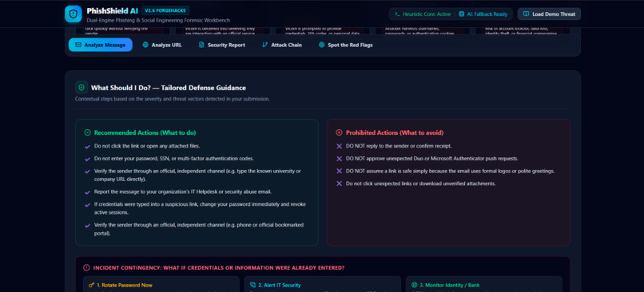Click the PhishShield AI shield logo

(73, 14)
